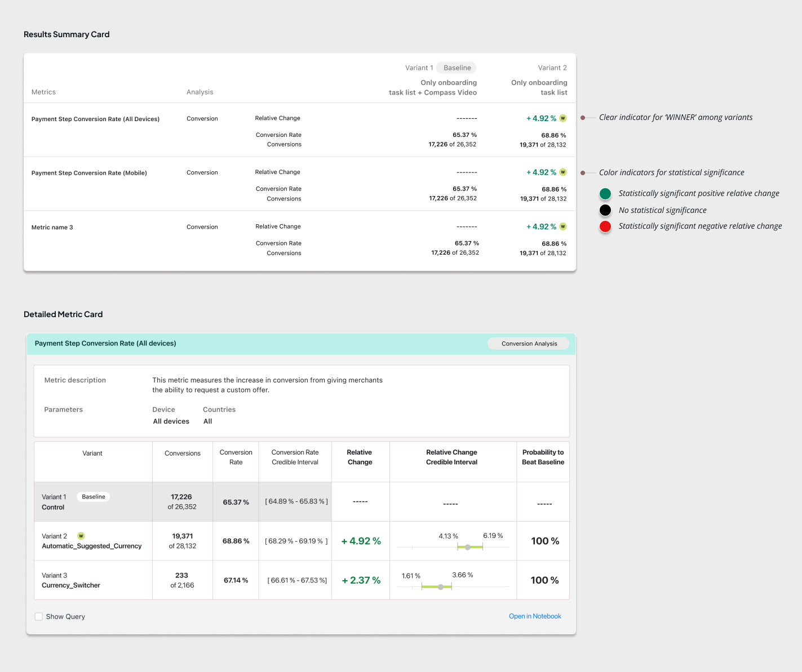The height and width of the screenshot is (672, 802).
Task: Click the Metric description label
Action: (75, 380)
